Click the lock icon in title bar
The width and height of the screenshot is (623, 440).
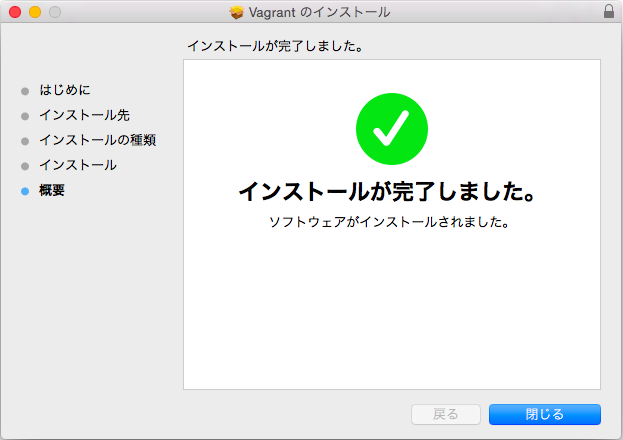(609, 11)
